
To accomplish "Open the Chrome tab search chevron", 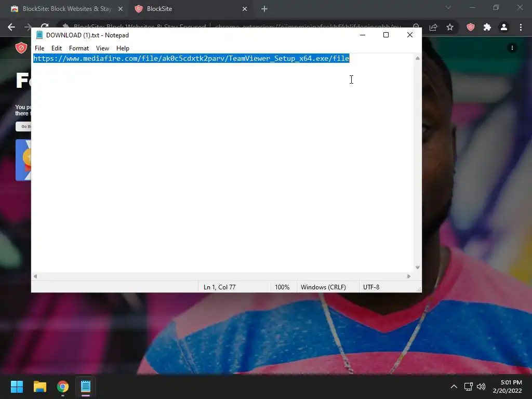I will click(x=448, y=7).
